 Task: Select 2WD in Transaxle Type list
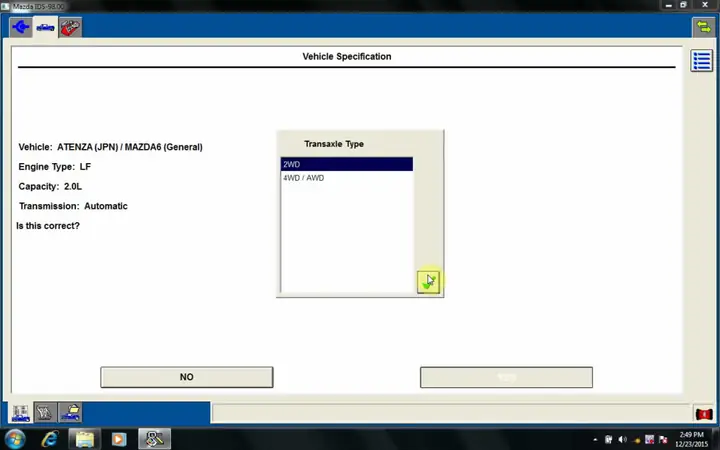click(x=346, y=164)
